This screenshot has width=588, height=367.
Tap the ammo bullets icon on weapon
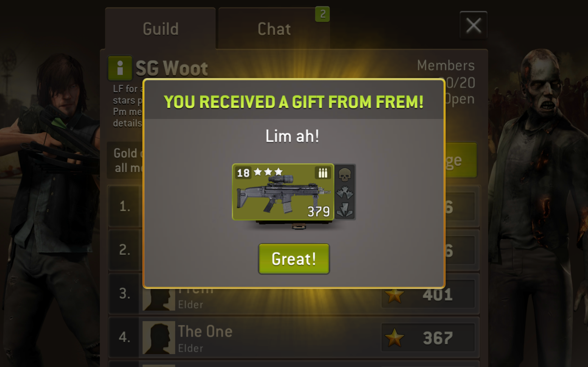pos(323,173)
